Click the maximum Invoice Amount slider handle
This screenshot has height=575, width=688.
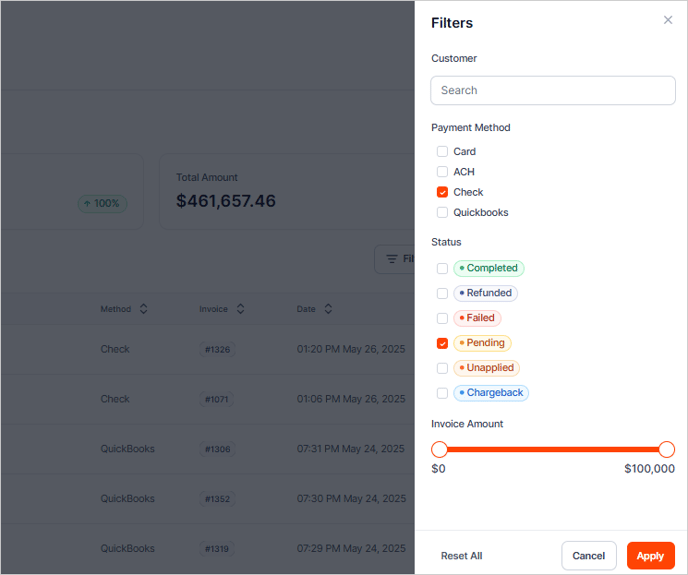coord(667,449)
